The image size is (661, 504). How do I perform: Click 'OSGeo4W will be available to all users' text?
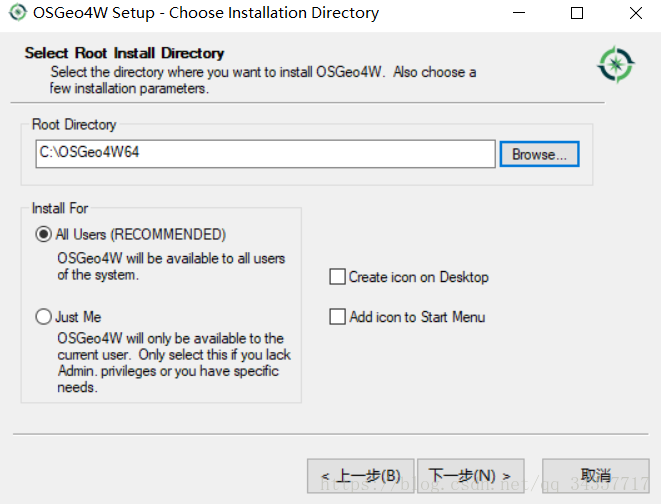[x=171, y=266]
